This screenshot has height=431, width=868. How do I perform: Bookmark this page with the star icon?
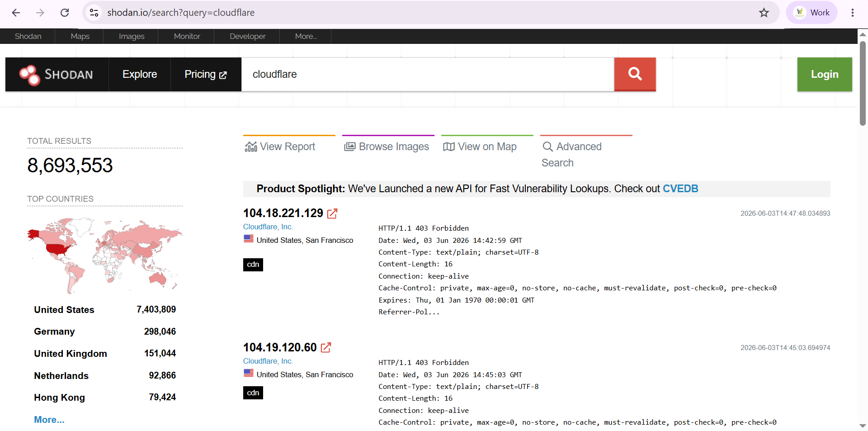point(764,13)
